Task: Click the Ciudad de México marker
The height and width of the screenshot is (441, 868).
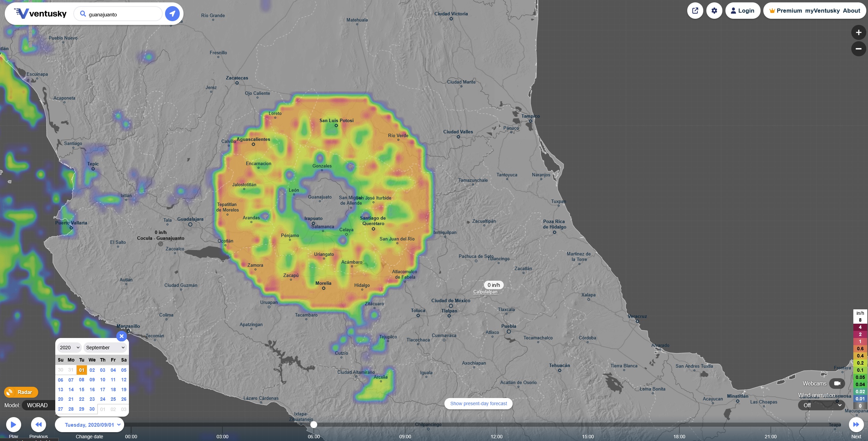Action: pos(451,306)
